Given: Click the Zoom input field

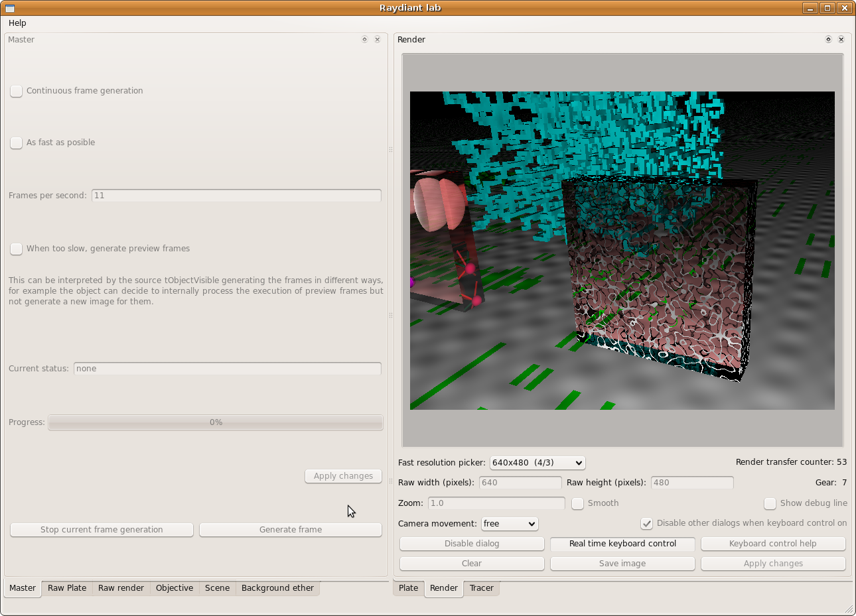Looking at the screenshot, I should pyautogui.click(x=496, y=503).
